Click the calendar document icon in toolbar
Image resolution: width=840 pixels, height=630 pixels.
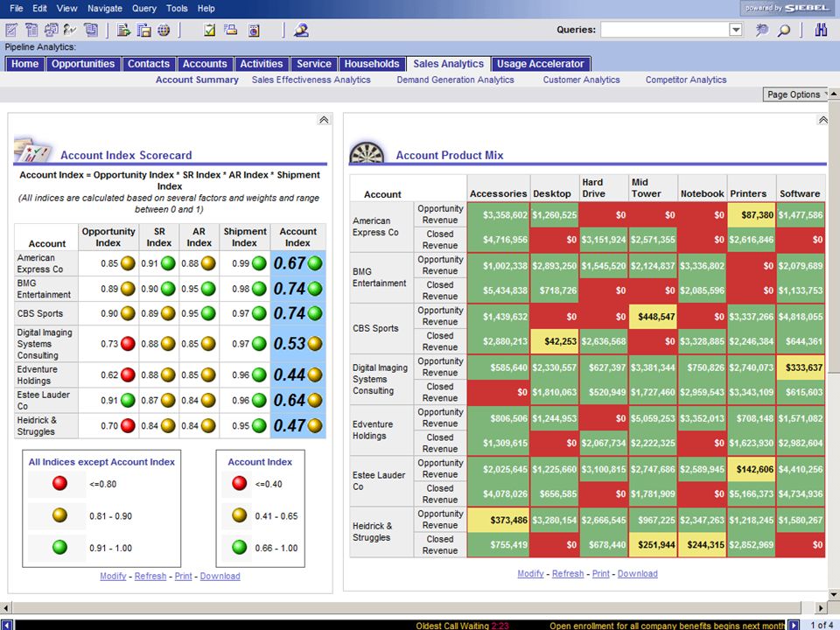254,31
